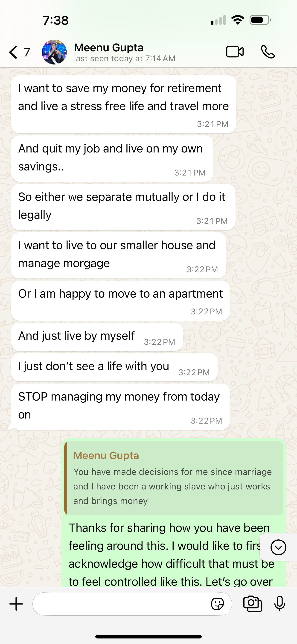Viewport: 297px width, 644px height.
Task: Tap the "save my money for retirement" message
Action: coord(123,104)
